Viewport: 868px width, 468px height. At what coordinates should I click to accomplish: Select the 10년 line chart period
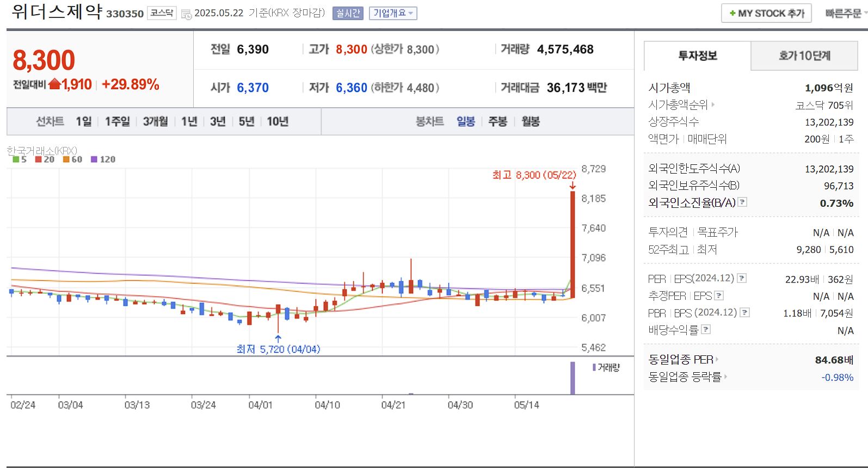pyautogui.click(x=278, y=121)
